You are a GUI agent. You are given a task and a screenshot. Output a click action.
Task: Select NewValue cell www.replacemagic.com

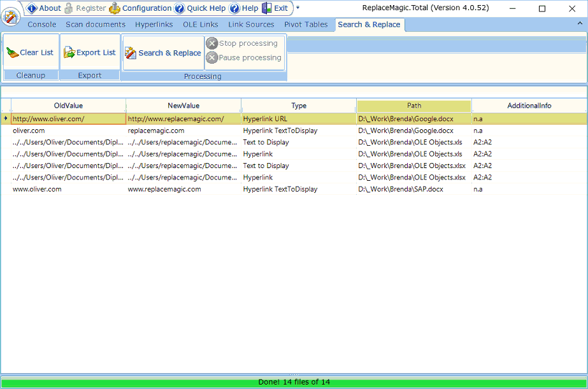click(183, 189)
